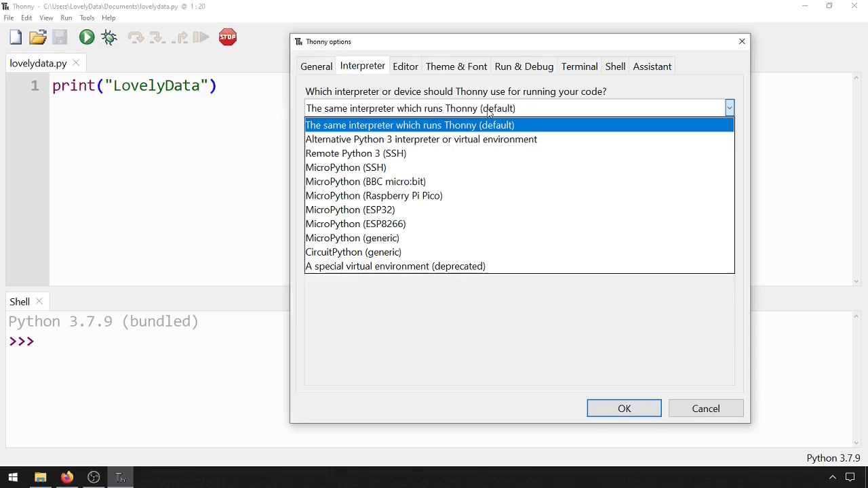Select the Shell panel tab
Screen dimensions: 868x488
tap(20, 302)
